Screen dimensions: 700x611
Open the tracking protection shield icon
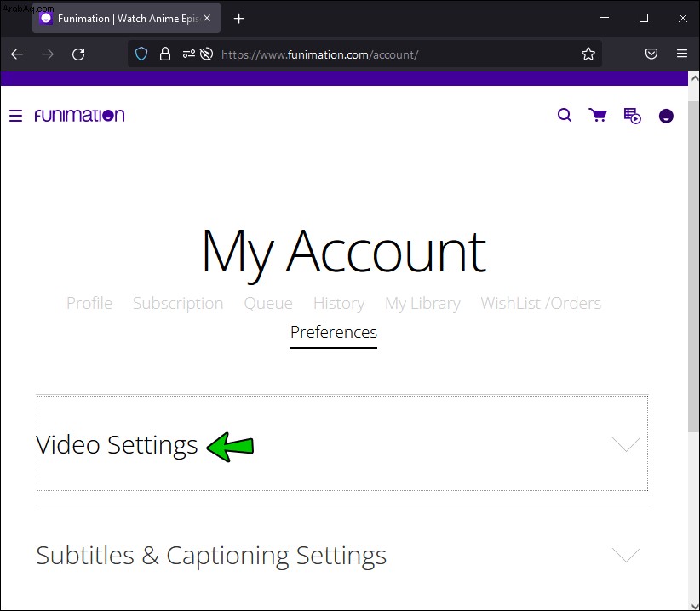pyautogui.click(x=141, y=54)
